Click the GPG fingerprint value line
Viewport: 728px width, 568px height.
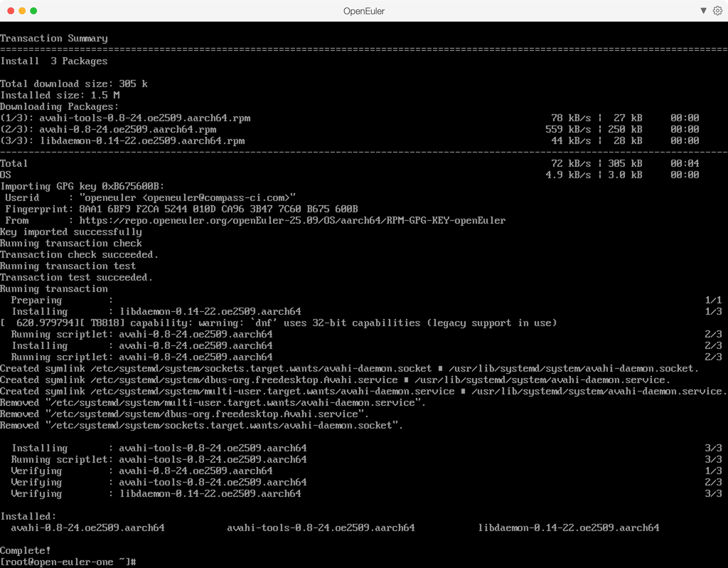[218, 209]
